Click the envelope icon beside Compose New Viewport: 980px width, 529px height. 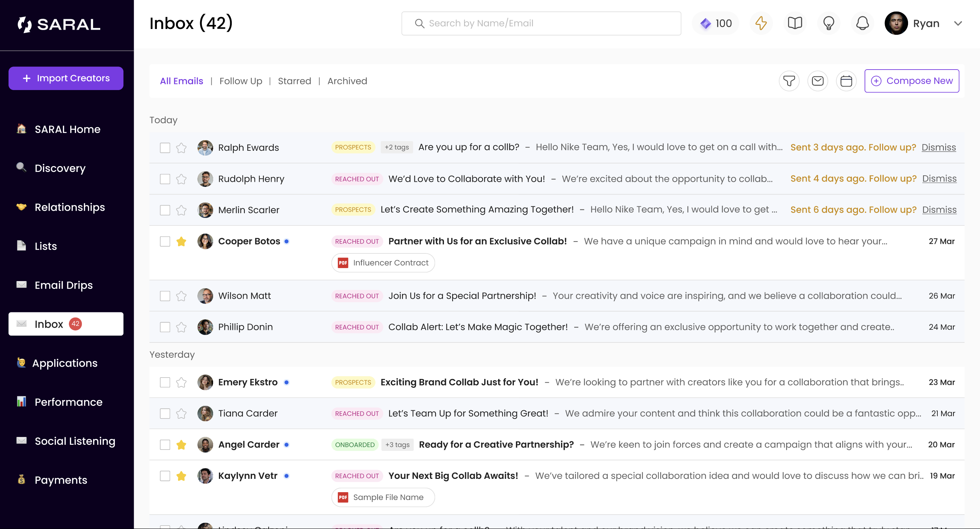pyautogui.click(x=818, y=81)
